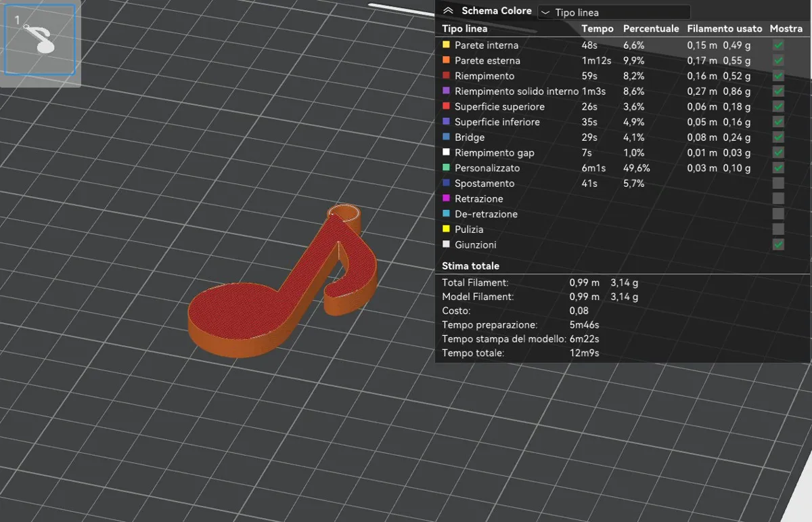Image resolution: width=812 pixels, height=522 pixels.
Task: Hide Giunzioni seams
Action: [778, 244]
